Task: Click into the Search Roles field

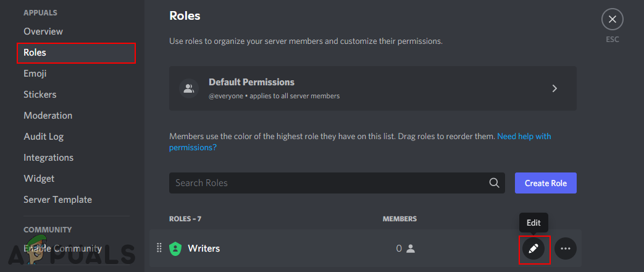Action: 337,183
